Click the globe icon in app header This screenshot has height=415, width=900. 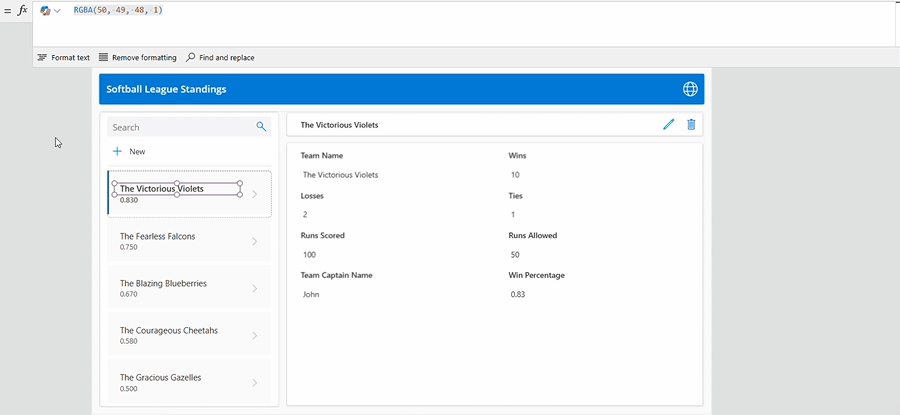pyautogui.click(x=690, y=89)
